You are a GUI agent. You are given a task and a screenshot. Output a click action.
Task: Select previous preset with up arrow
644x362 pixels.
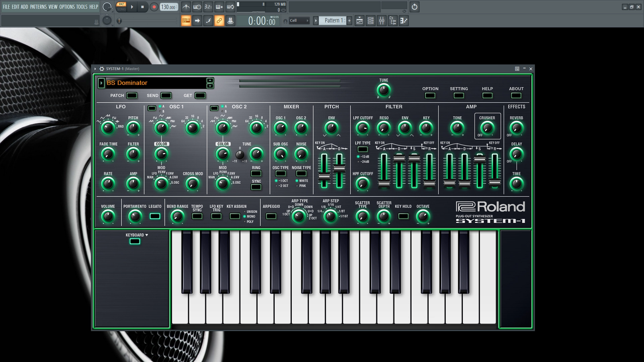pos(210,80)
